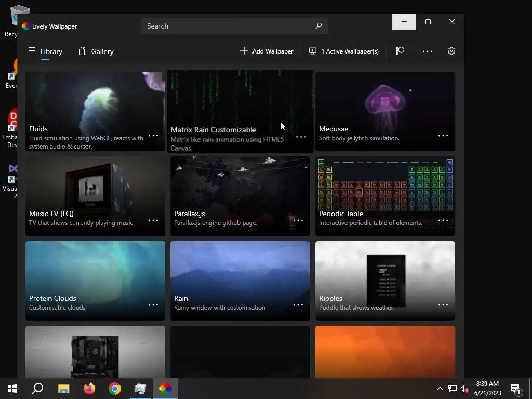Select the Fluids wallpaper thumbnail

95,111
